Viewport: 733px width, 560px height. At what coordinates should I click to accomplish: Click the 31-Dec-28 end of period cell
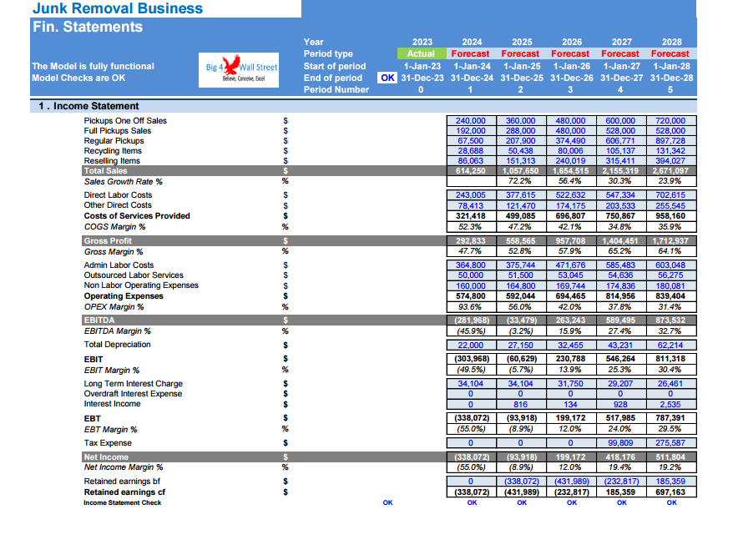[x=671, y=78]
